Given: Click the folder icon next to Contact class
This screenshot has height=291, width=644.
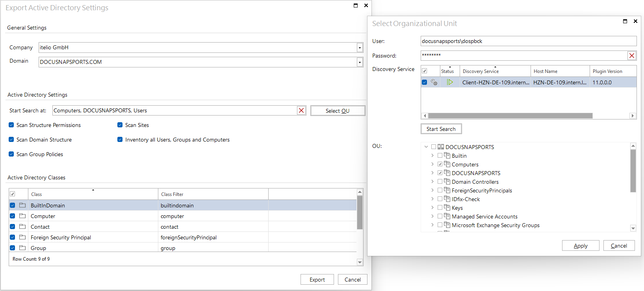Looking at the screenshot, I should pyautogui.click(x=22, y=226).
